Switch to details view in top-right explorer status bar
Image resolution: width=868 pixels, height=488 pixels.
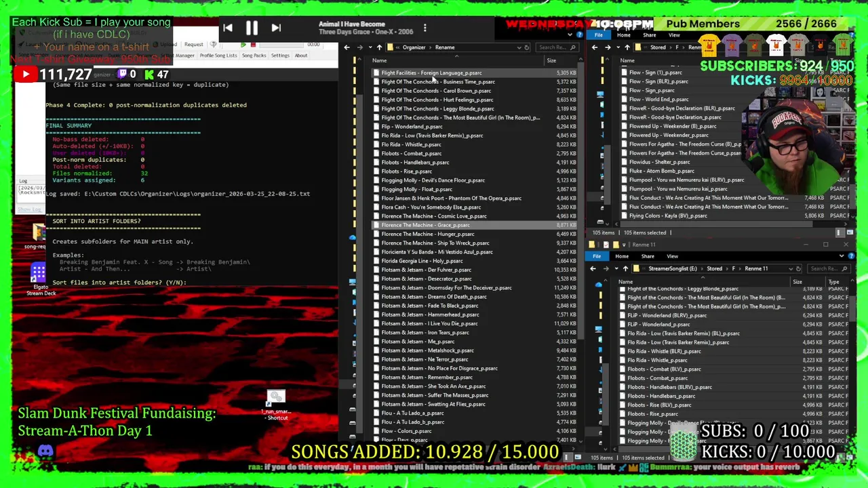841,232
